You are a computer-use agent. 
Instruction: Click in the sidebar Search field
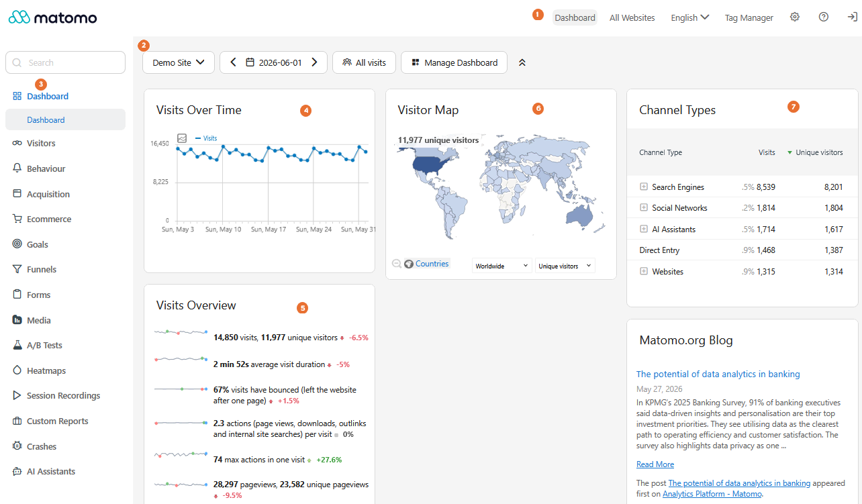click(x=65, y=62)
